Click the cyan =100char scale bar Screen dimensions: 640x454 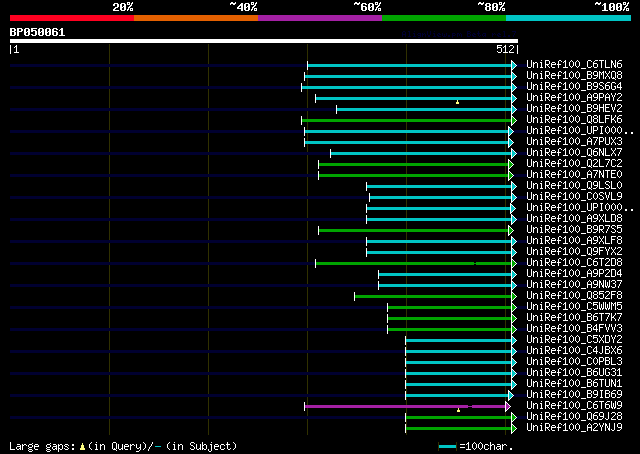447,447
